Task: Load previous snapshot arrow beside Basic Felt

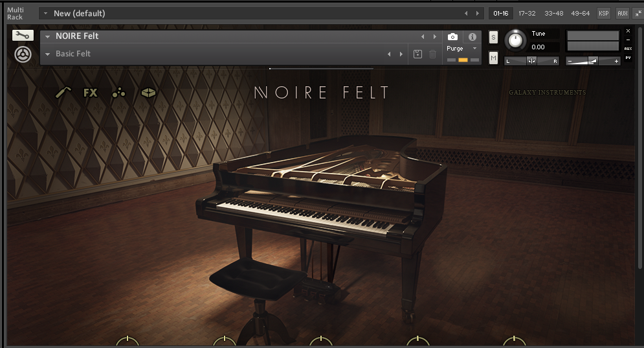Action: pyautogui.click(x=389, y=54)
